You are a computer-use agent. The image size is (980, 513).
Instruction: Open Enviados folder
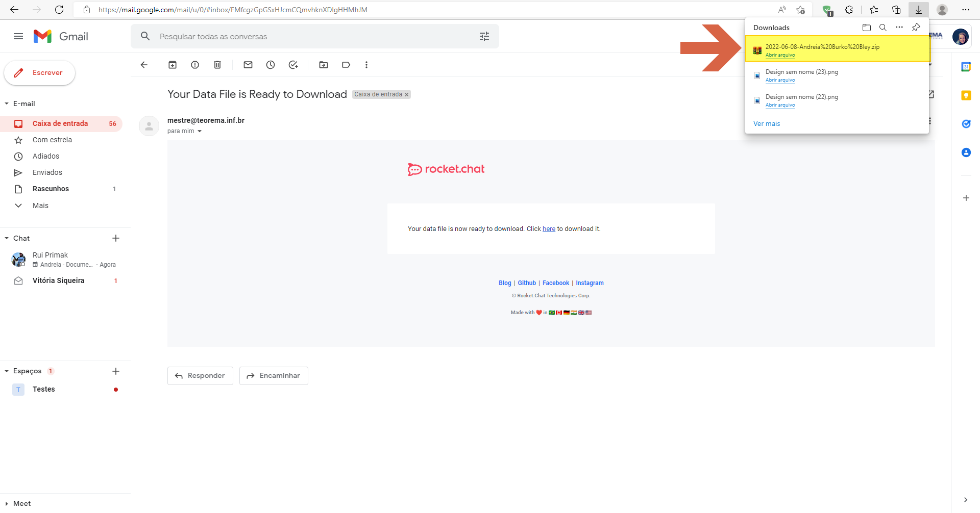click(61, 172)
